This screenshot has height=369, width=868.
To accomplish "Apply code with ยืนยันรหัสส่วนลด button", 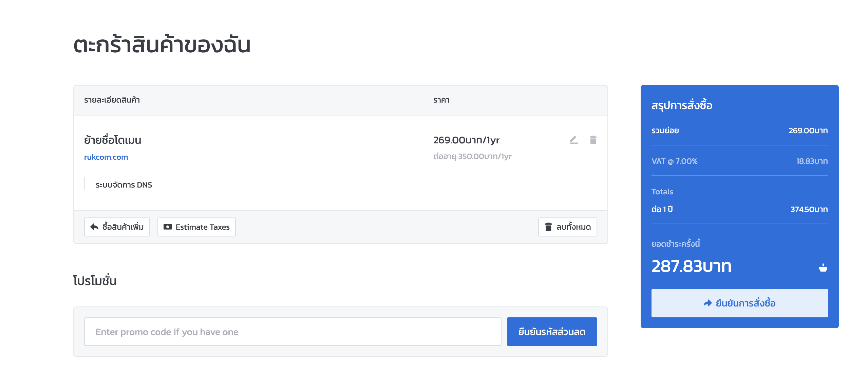I will 552,332.
